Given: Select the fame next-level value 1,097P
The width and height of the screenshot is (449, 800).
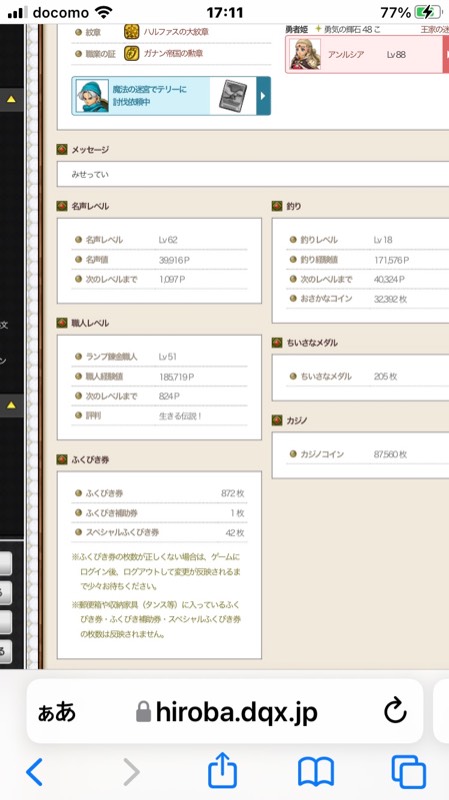Looking at the screenshot, I should coord(172,280).
